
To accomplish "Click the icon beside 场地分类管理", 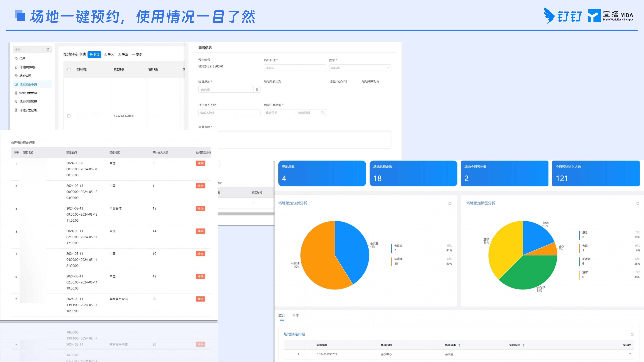I will pos(16,93).
